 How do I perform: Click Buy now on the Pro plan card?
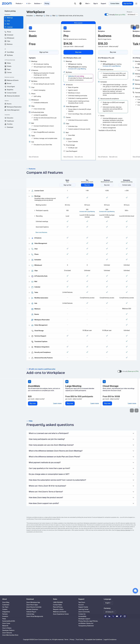point(78,52)
